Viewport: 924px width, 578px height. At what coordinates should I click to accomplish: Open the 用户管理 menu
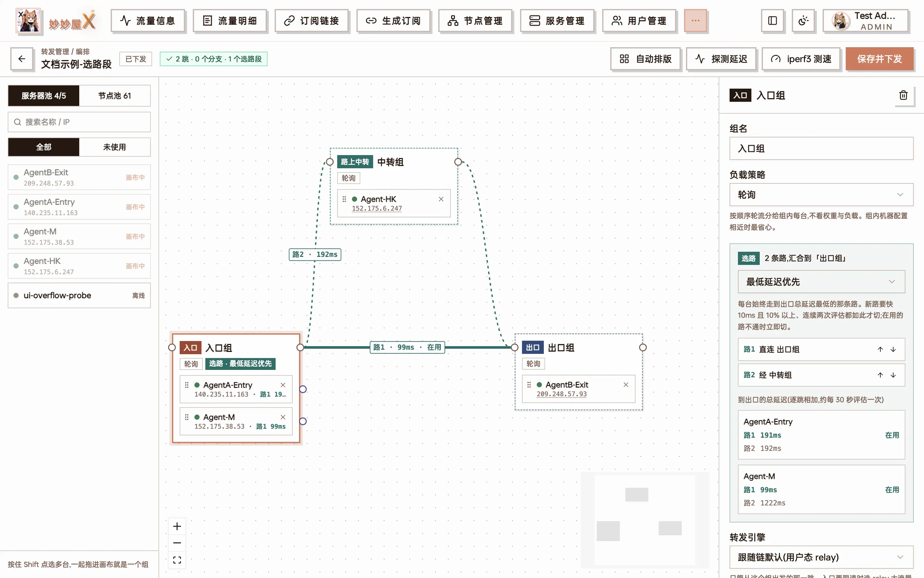coord(639,21)
